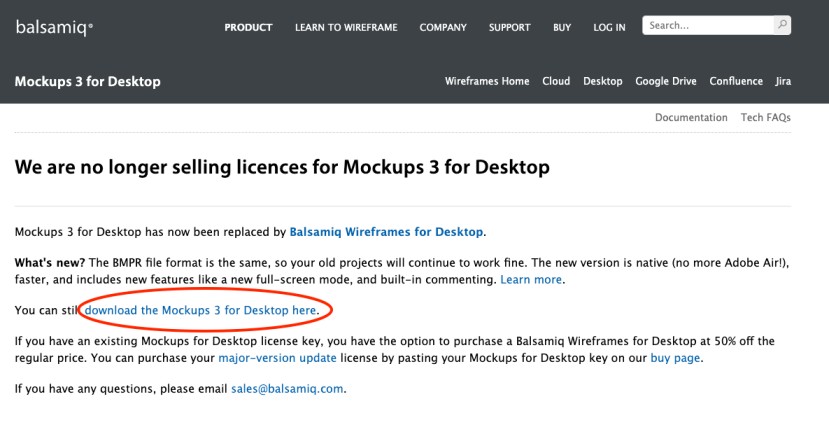Open the COMPANY menu
This screenshot has height=434, width=829.
click(443, 28)
